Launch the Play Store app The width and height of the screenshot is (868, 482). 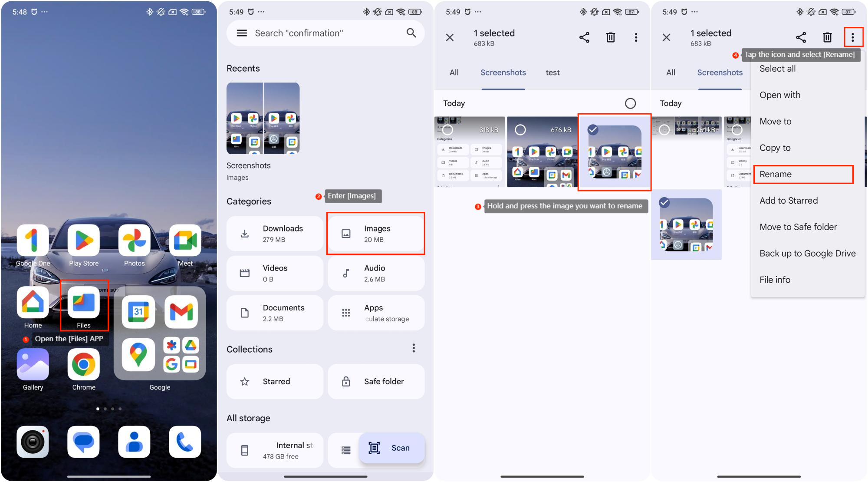coord(84,241)
